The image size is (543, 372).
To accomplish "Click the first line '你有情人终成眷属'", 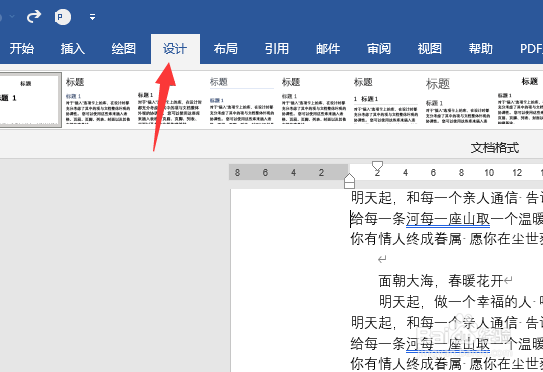I will click(x=406, y=239).
